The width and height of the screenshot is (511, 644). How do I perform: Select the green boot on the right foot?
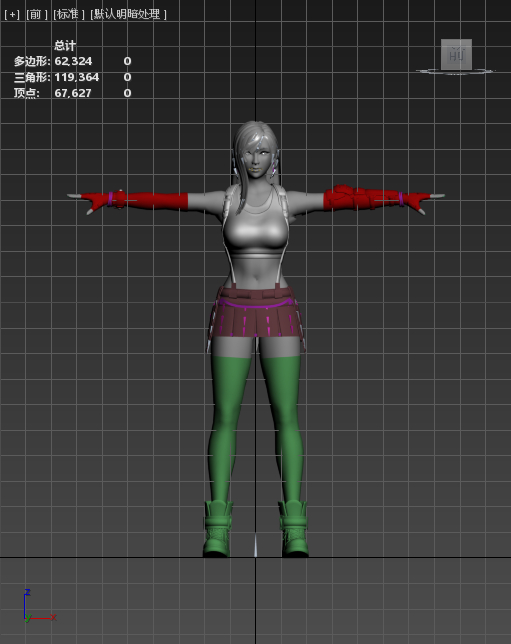[294, 529]
